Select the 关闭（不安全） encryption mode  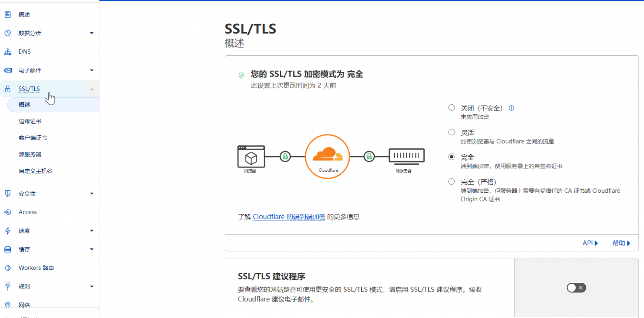click(x=452, y=108)
